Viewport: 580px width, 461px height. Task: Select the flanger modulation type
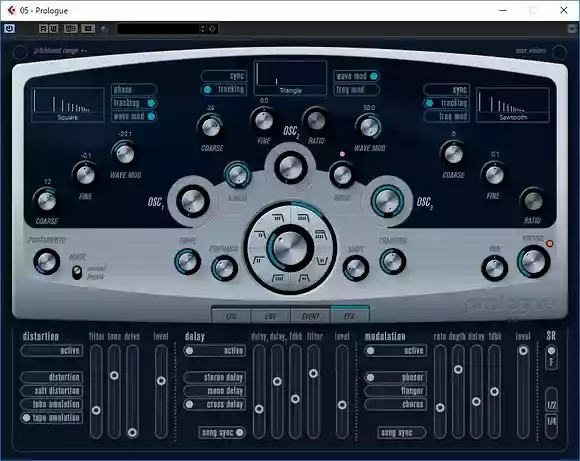coord(396,391)
